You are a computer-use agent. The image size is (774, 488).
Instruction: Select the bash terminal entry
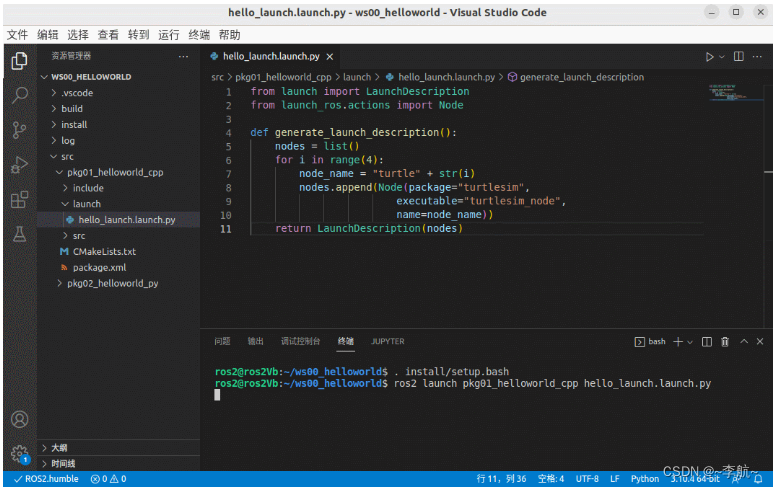click(650, 341)
